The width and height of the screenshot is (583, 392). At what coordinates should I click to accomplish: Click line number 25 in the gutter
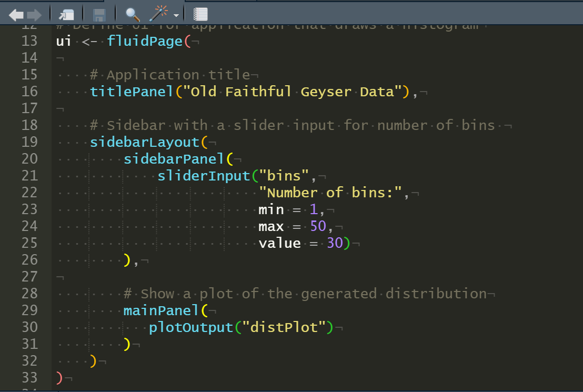(29, 243)
